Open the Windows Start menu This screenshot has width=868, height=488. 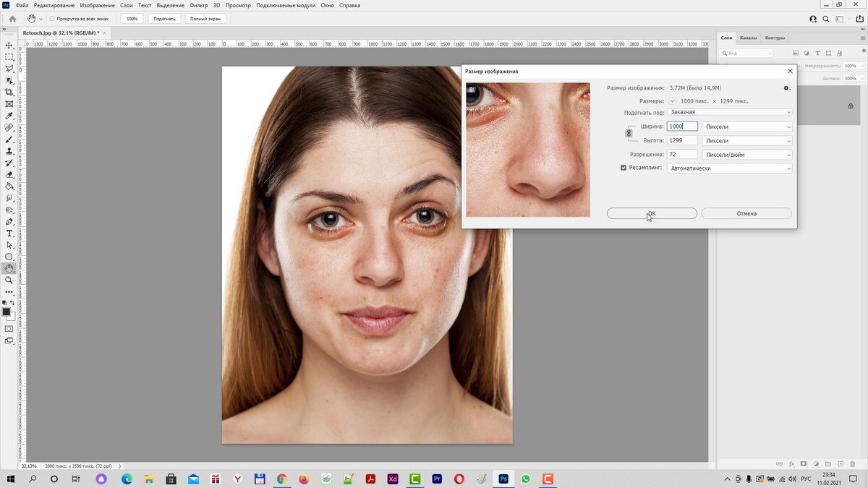click(11, 479)
